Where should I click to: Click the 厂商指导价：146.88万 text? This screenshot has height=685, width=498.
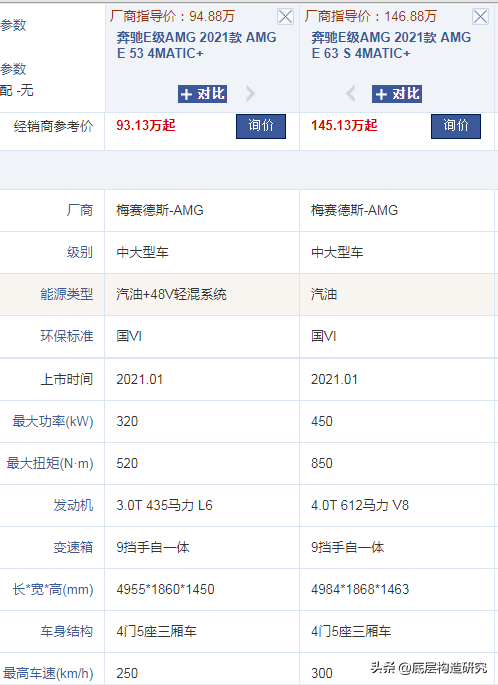click(370, 16)
